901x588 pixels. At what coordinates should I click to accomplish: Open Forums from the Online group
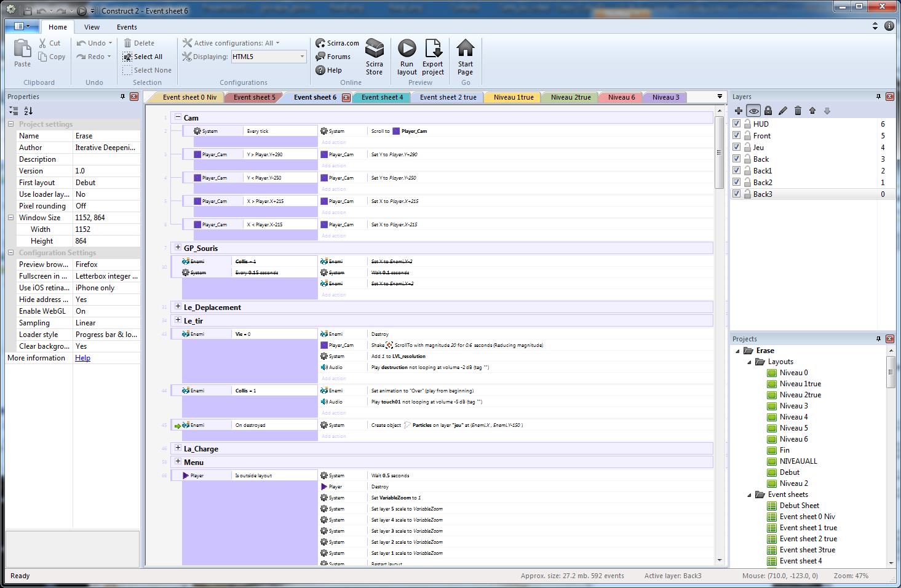[333, 57]
